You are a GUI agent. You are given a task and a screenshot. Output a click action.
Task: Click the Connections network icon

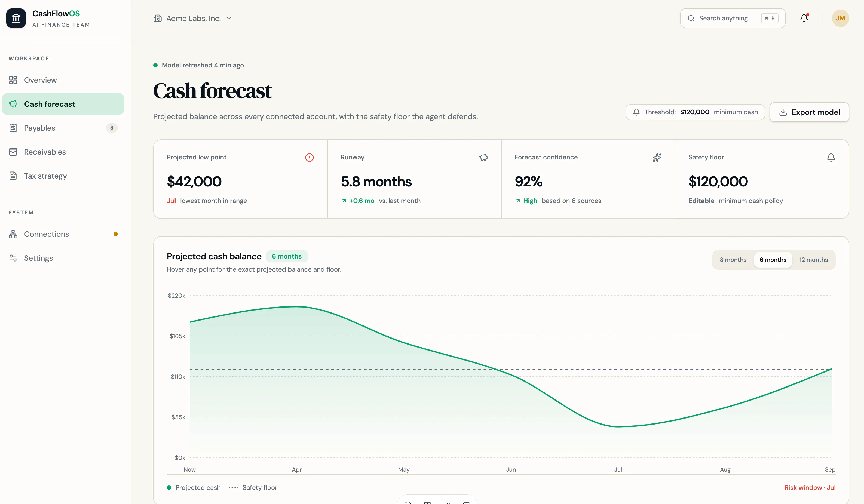[x=13, y=234]
